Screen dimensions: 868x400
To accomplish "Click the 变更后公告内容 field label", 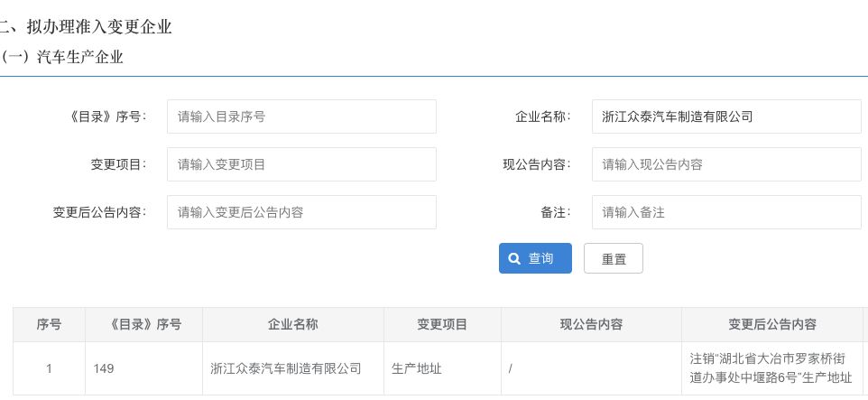I will [99, 212].
